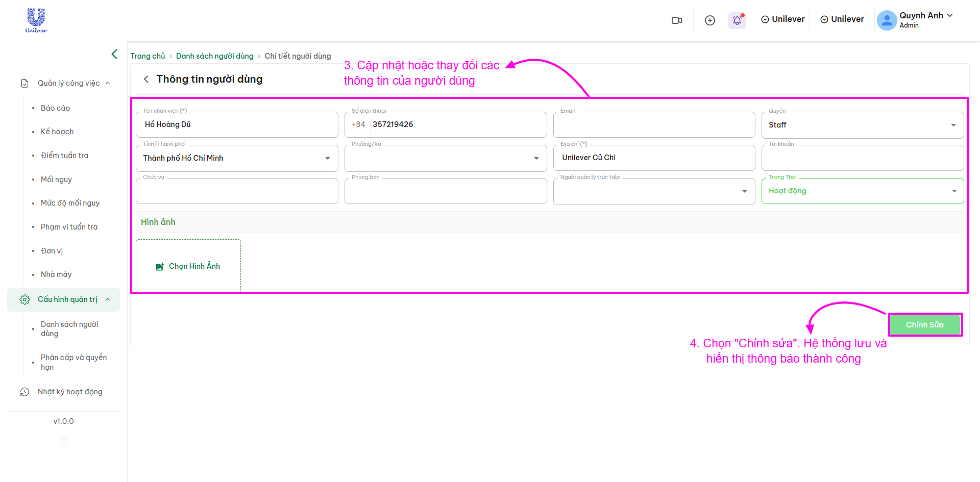Select Danh sách người dùng in sidebar
980x482 pixels.
[x=69, y=329]
